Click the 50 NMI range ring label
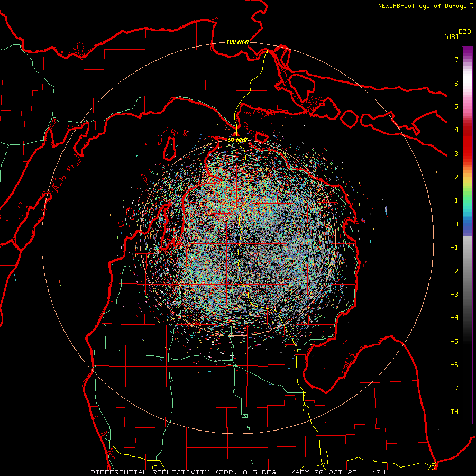Screen dimensions: 476x476 [237, 140]
